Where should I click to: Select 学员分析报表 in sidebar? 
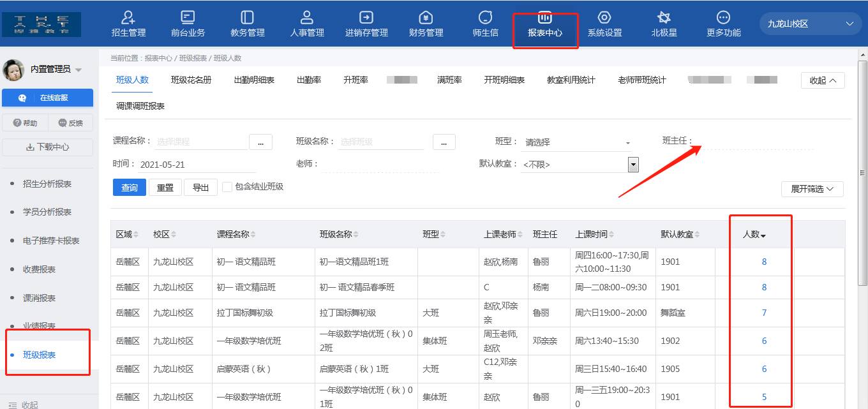pyautogui.click(x=47, y=212)
